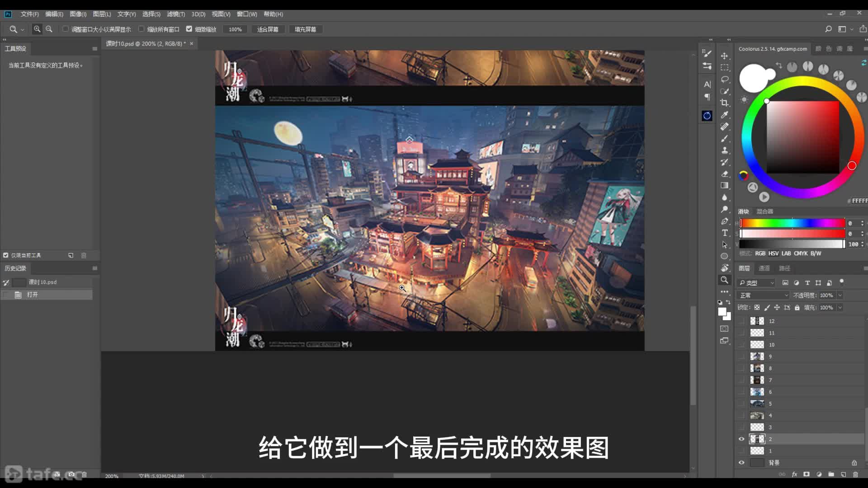
Task: Open the 正常 blend mode dropdown
Action: 763,295
